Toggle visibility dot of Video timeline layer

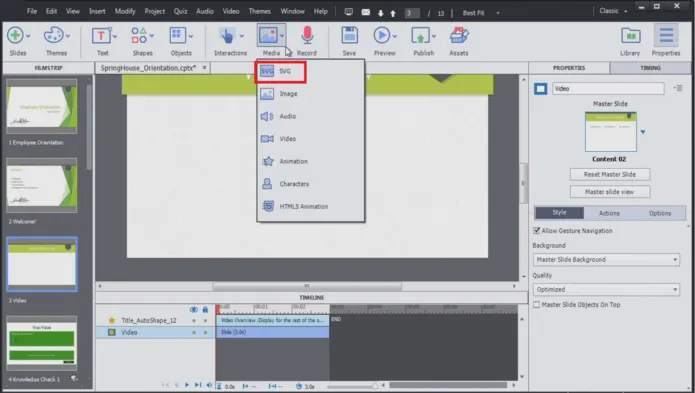194,332
